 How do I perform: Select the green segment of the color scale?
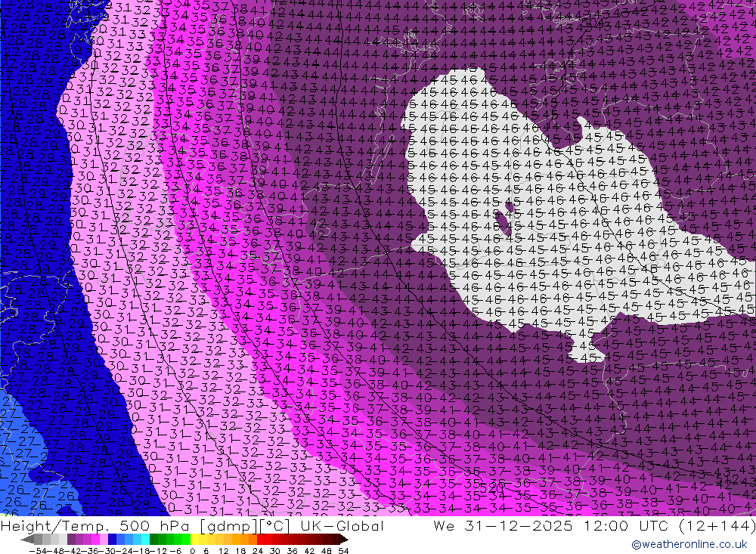161,539
